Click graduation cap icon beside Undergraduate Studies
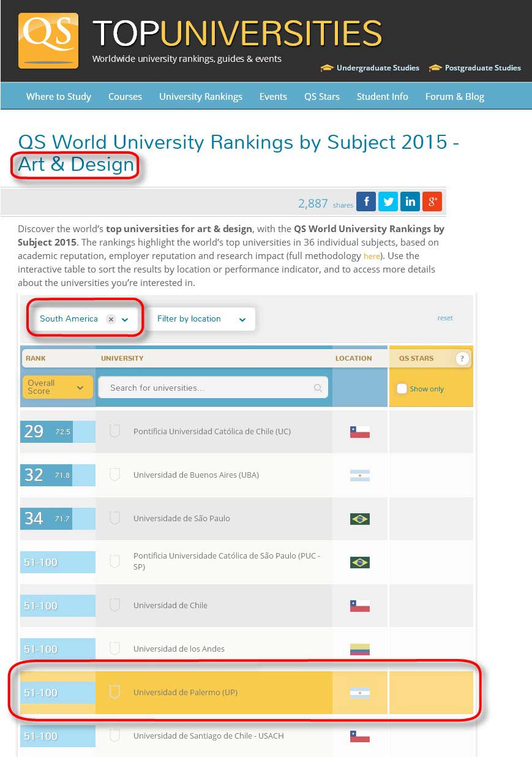Image resolution: width=532 pixels, height=757 pixels. tap(327, 68)
